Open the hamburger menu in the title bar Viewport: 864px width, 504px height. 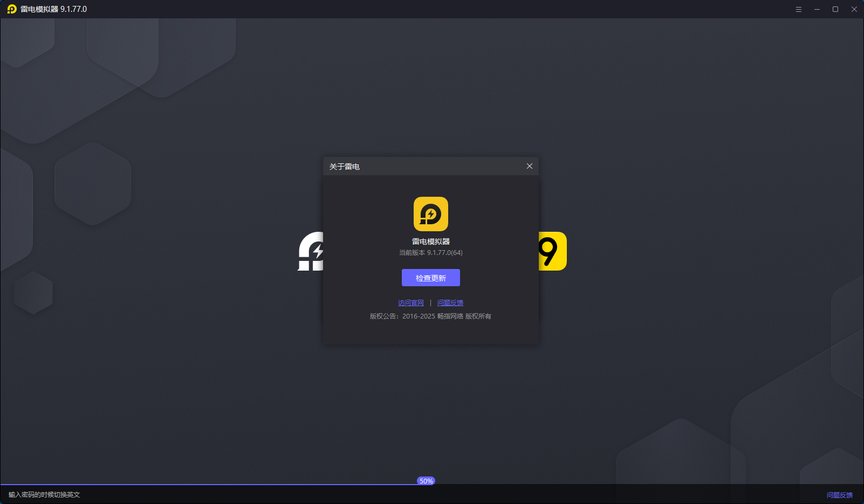(799, 9)
